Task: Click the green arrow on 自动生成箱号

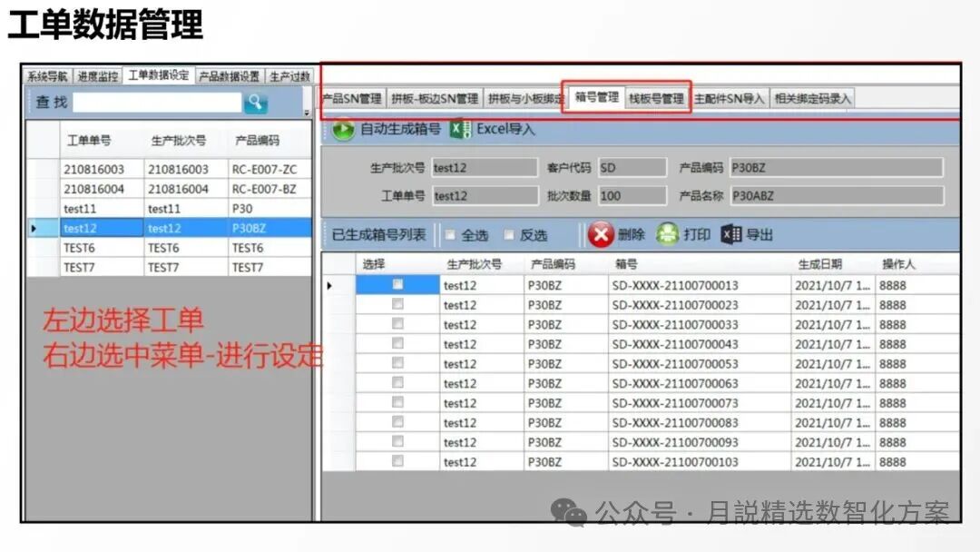Action: pos(345,131)
